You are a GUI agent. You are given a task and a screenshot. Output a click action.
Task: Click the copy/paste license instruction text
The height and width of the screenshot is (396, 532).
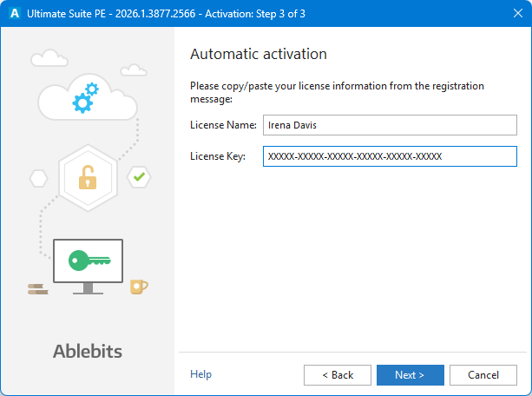coord(337,92)
